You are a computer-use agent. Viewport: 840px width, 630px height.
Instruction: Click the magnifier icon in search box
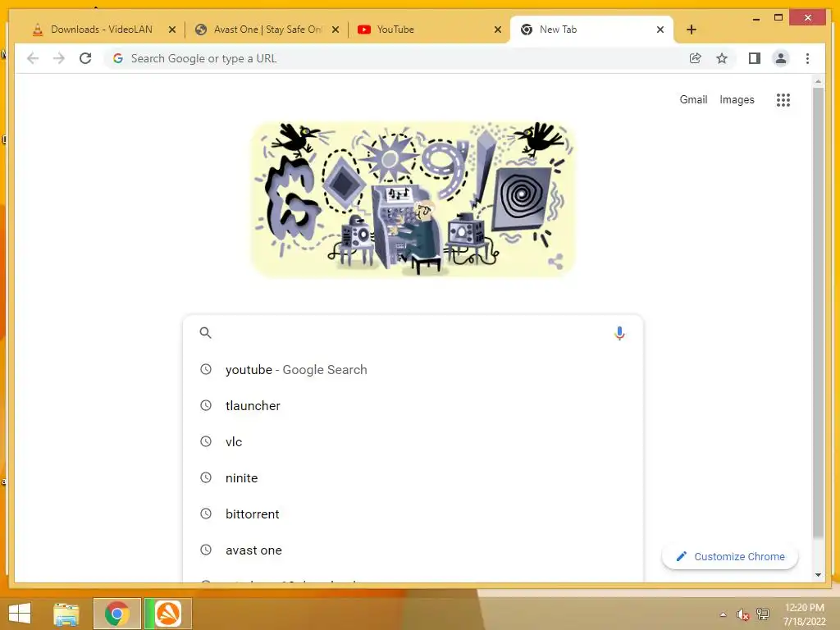click(205, 333)
